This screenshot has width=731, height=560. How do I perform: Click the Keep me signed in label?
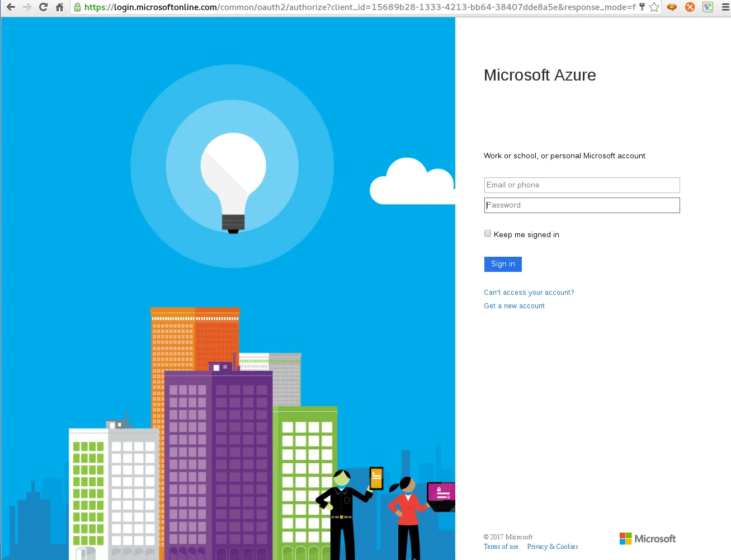(526, 235)
